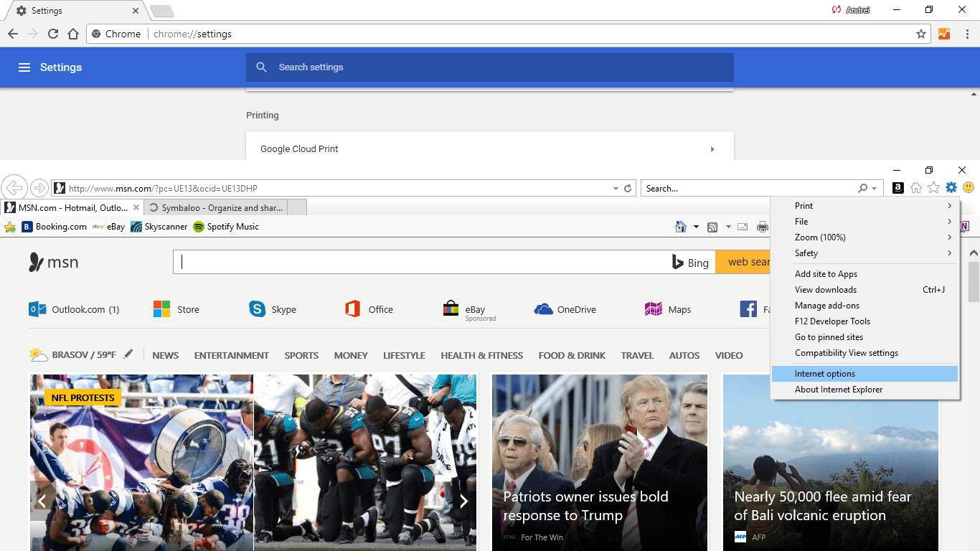Close the MSN.com tab in IE
Viewport: 980px width, 551px height.
tap(136, 208)
